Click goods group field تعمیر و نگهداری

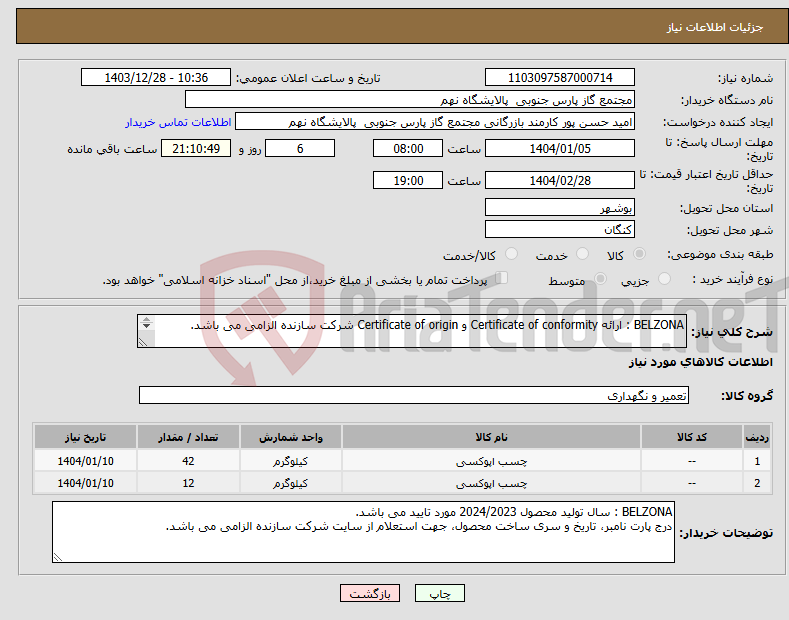pyautogui.click(x=414, y=396)
